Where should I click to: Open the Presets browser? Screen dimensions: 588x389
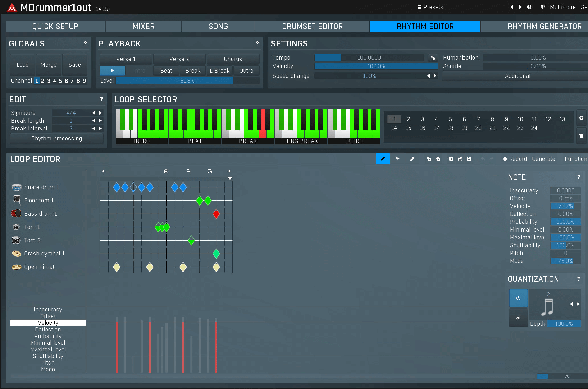click(x=430, y=7)
